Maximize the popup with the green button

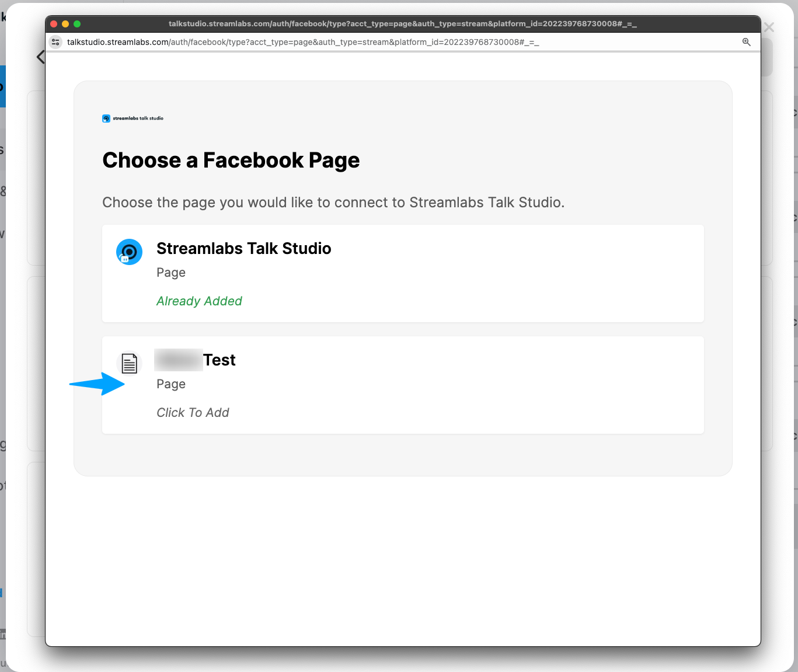tap(77, 24)
